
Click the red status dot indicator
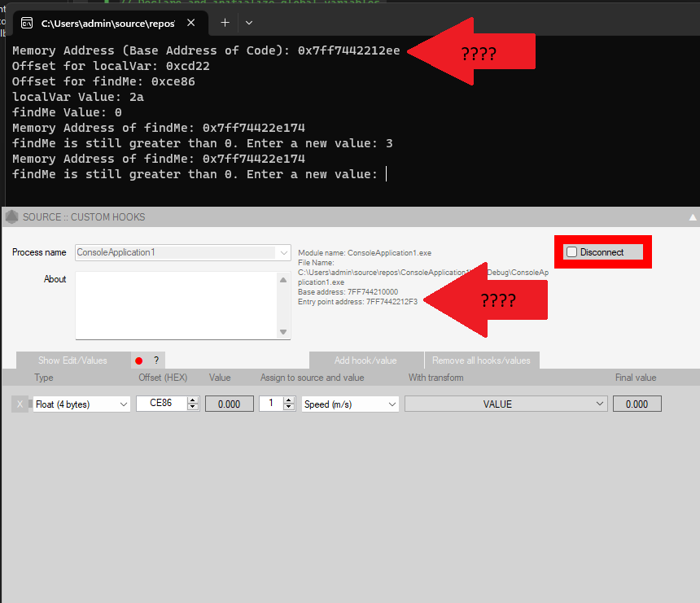coord(138,360)
